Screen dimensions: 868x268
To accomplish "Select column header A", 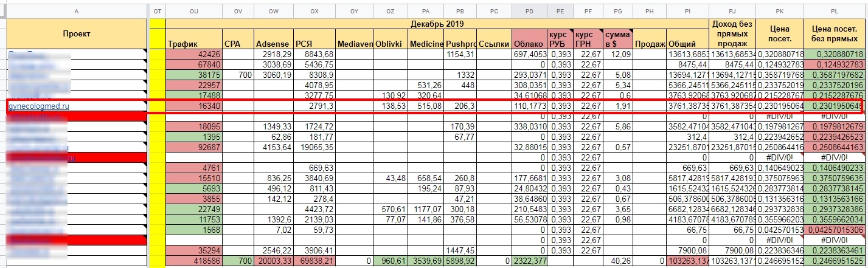I will pyautogui.click(x=76, y=12).
